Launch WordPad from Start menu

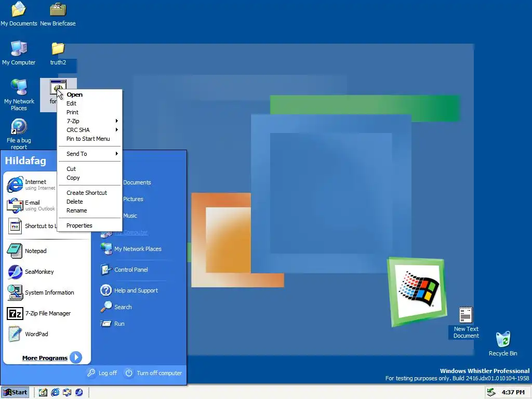coord(28,334)
